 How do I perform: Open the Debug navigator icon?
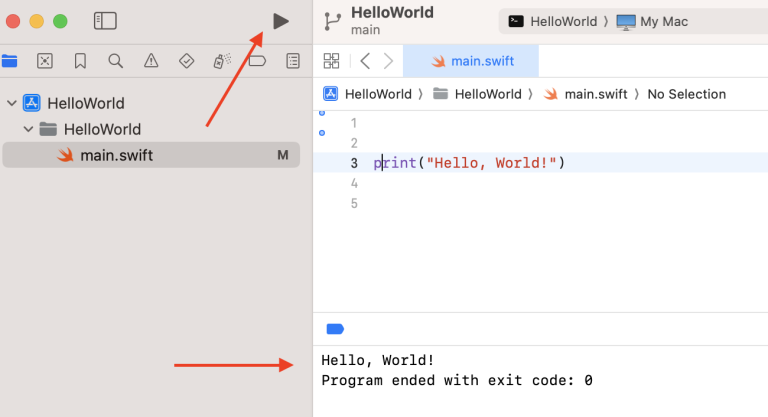pos(222,61)
